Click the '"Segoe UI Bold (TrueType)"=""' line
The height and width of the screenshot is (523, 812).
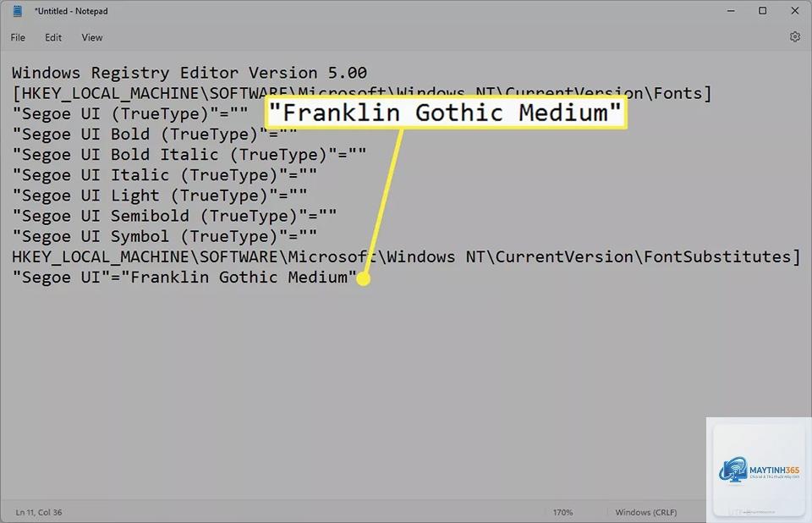click(x=155, y=135)
